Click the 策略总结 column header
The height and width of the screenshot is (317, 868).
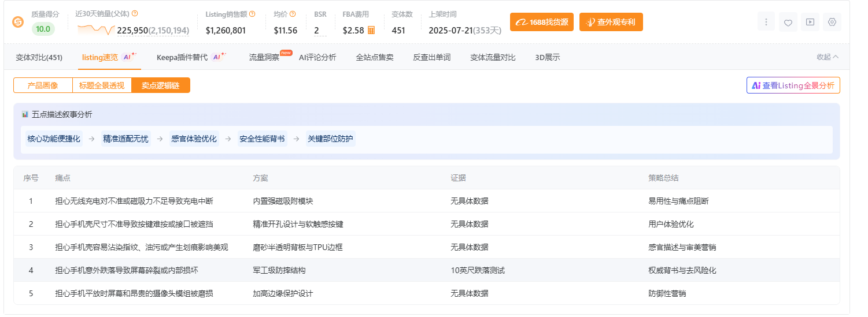pos(664,178)
